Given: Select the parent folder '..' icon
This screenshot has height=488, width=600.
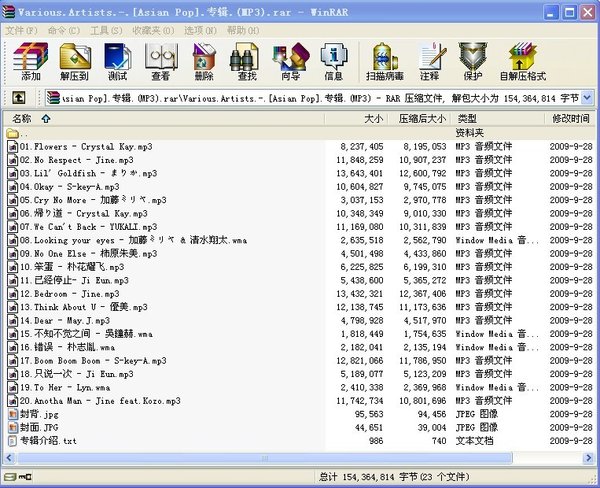Looking at the screenshot, I should coord(12,133).
